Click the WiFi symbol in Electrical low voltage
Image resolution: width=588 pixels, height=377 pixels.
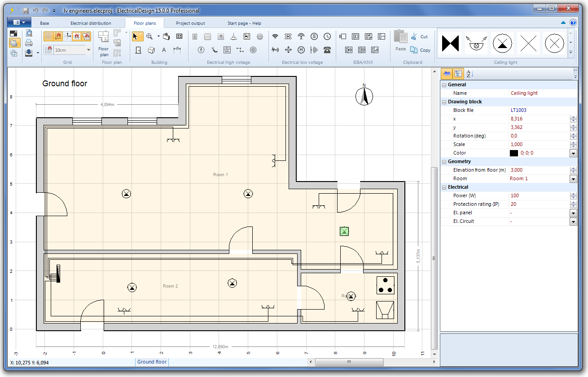click(275, 36)
